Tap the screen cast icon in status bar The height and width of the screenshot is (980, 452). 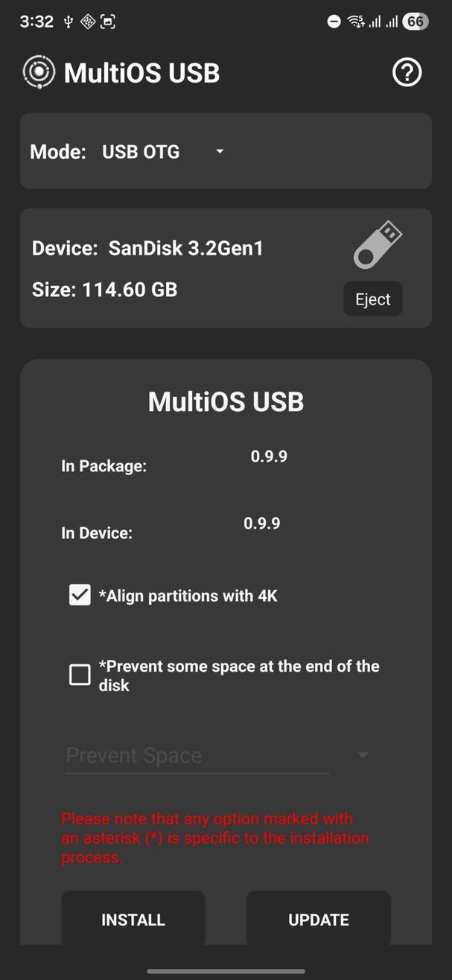tap(108, 22)
